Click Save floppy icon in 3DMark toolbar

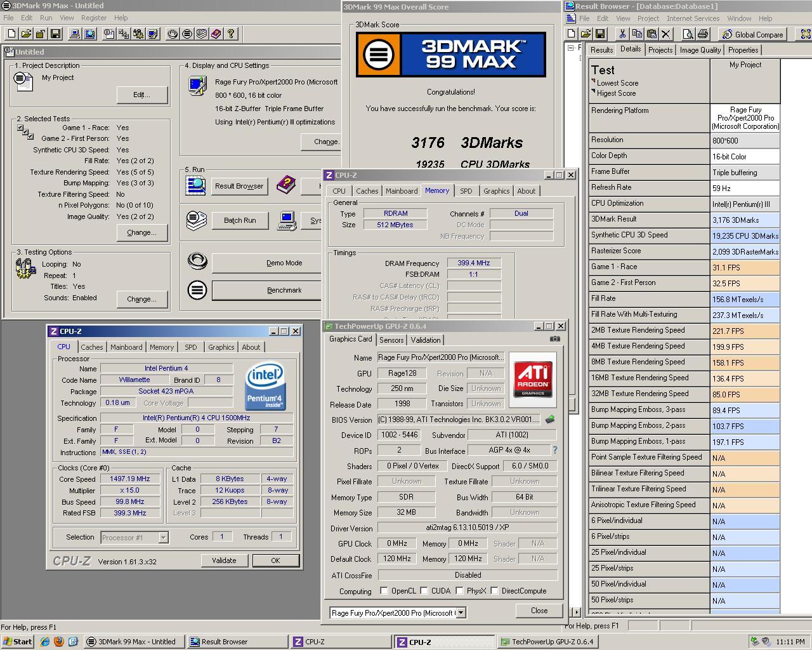(x=55, y=34)
